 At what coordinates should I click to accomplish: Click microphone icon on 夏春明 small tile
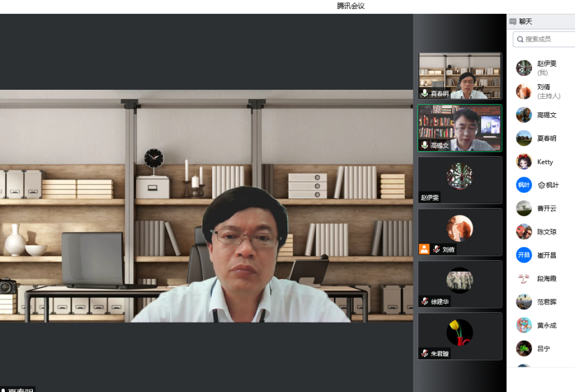pyautogui.click(x=424, y=93)
